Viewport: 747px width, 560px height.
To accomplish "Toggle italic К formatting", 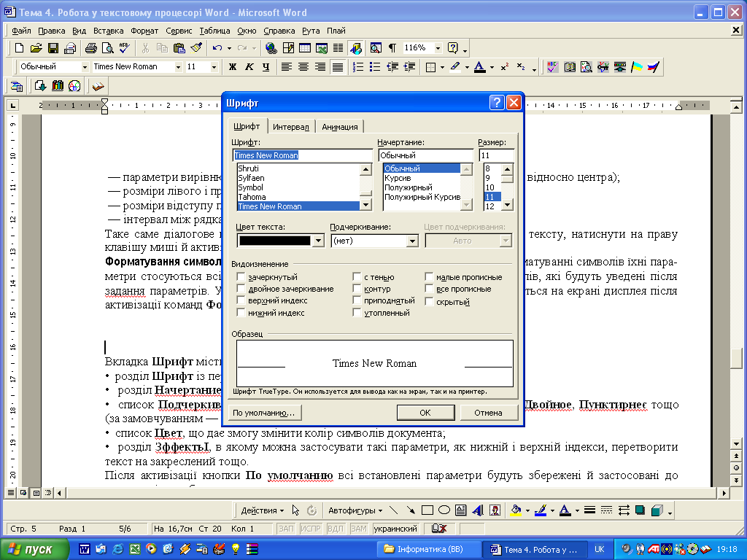I will [x=249, y=67].
